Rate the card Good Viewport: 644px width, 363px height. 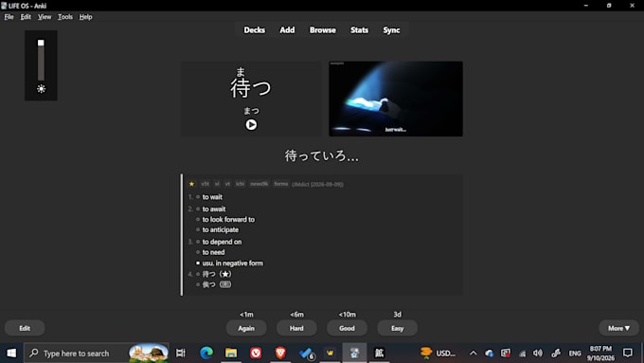[x=347, y=328]
